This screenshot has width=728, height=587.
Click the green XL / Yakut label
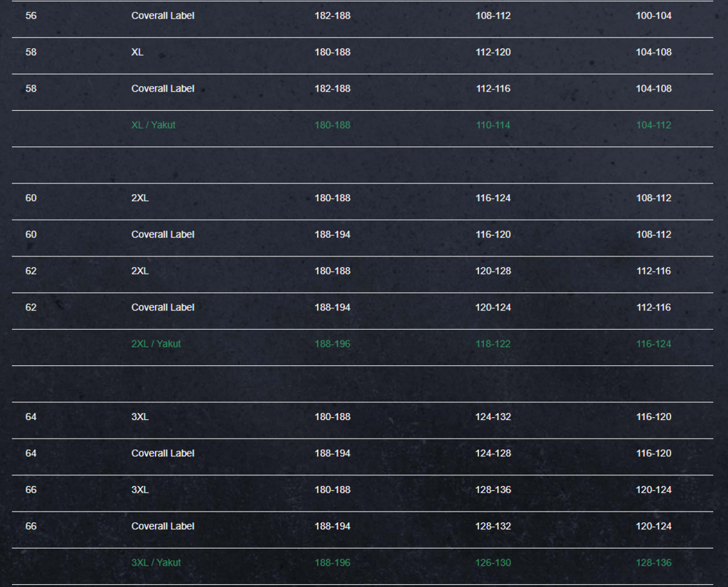pos(154,125)
